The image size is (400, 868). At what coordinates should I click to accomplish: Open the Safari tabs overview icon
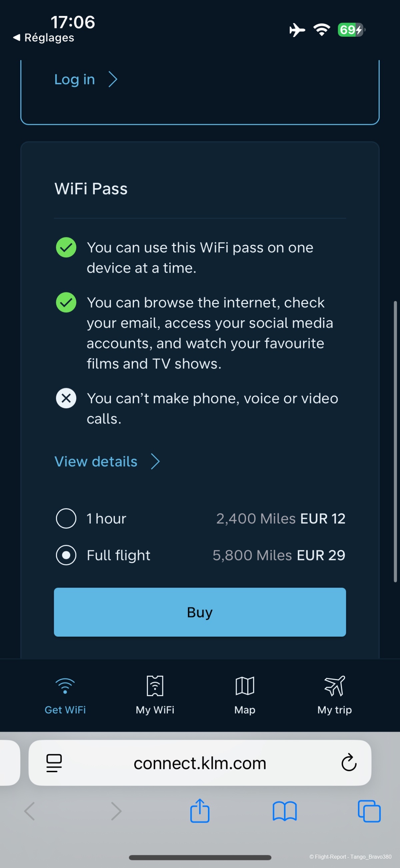pyautogui.click(x=369, y=811)
